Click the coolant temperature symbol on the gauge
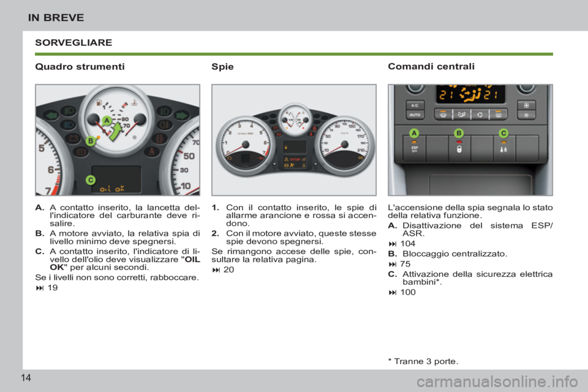Image resolution: width=588 pixels, height=392 pixels. [134, 102]
